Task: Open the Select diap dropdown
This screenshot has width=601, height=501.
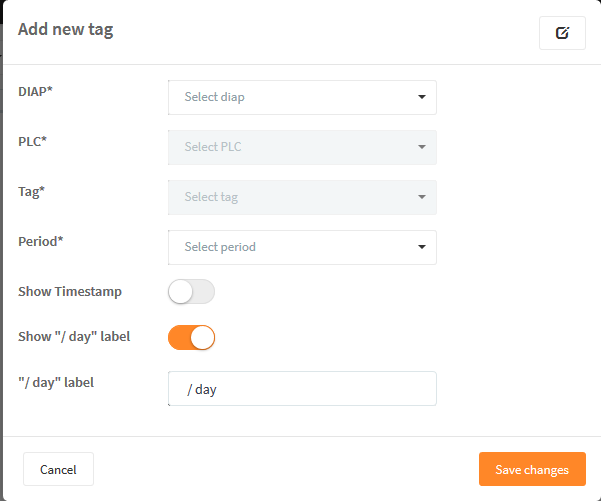Action: coord(302,97)
